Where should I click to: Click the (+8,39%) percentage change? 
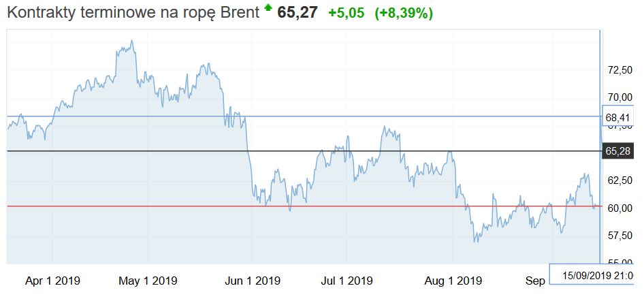[404, 14]
